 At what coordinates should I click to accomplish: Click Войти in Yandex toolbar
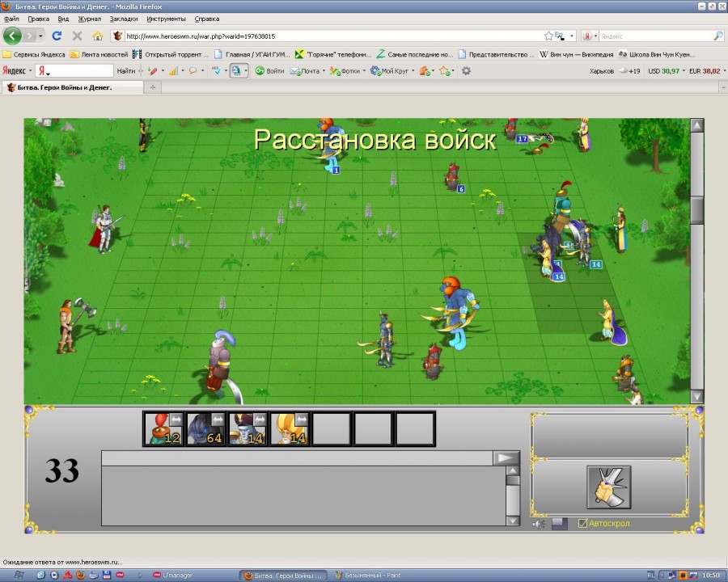pyautogui.click(x=269, y=71)
